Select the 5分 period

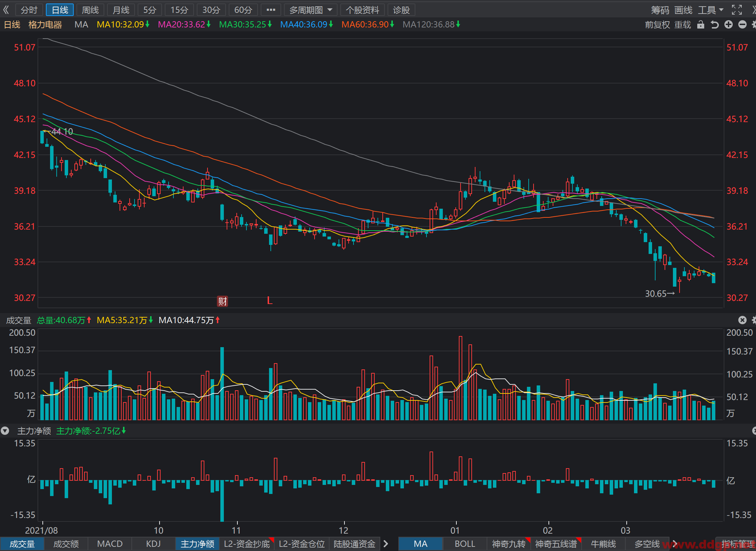click(150, 10)
